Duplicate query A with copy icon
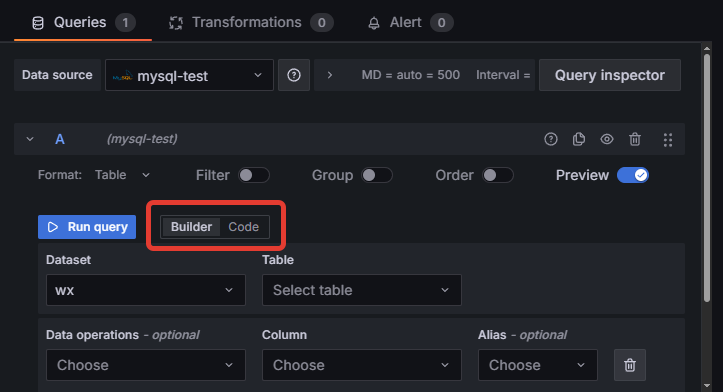723x392 pixels. tap(579, 139)
